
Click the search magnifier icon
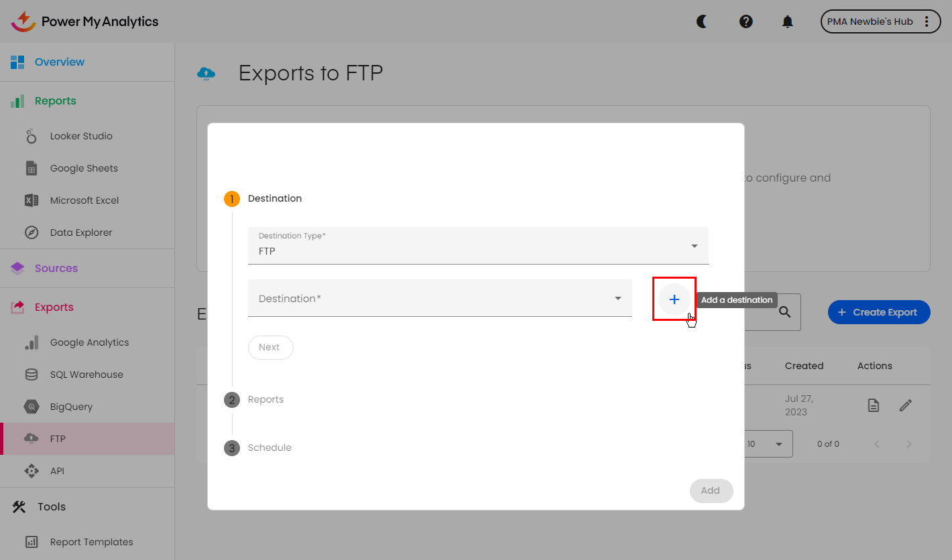(784, 312)
